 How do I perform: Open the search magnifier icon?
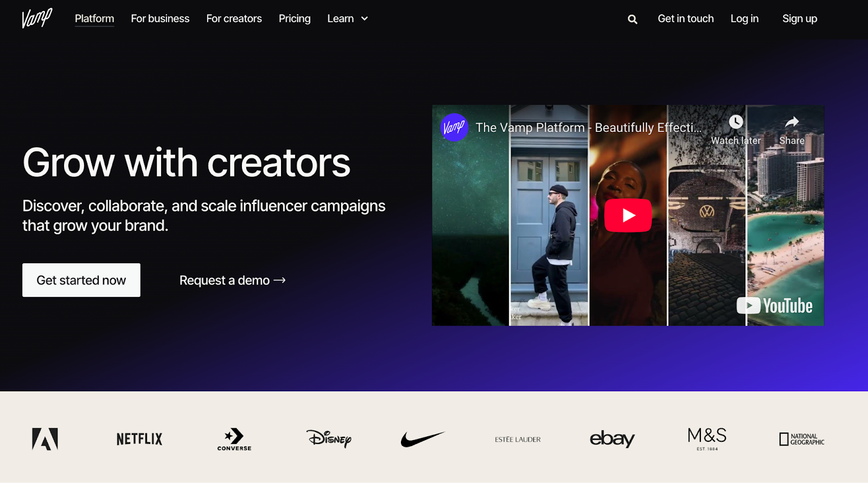(x=633, y=19)
